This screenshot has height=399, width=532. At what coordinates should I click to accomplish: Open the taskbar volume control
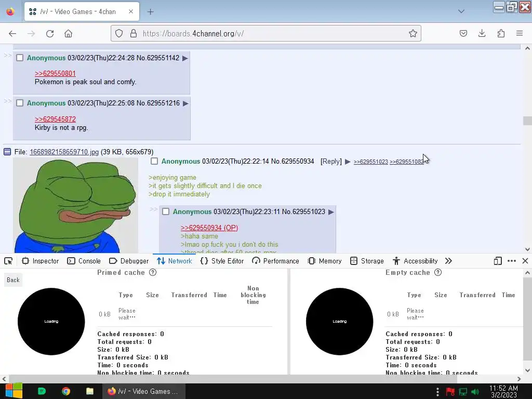tap(475, 392)
